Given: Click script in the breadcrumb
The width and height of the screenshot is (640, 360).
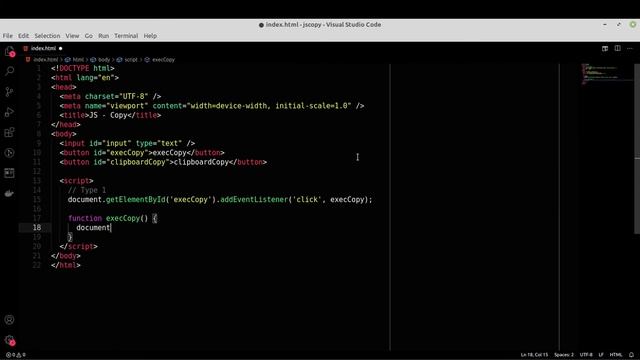Looking at the screenshot, I should [131, 60].
